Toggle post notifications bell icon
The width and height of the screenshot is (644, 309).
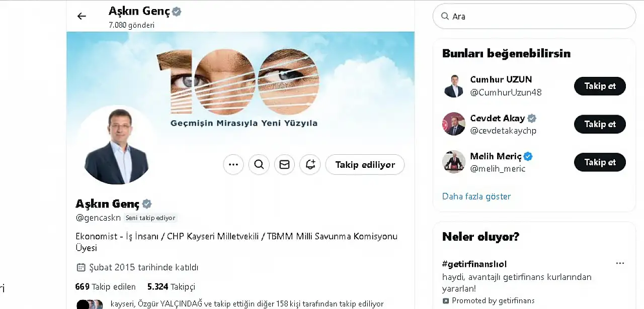point(310,164)
